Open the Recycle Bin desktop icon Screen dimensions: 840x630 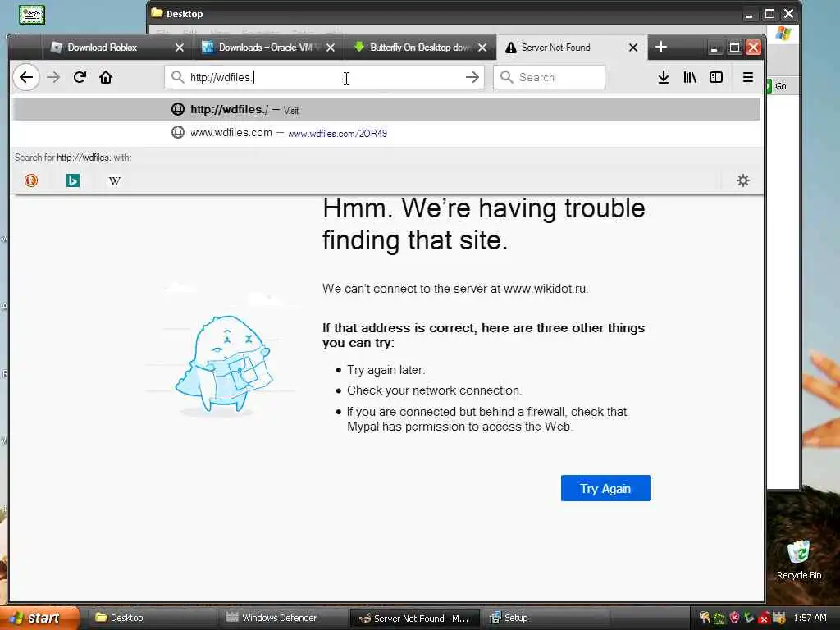[x=799, y=559]
